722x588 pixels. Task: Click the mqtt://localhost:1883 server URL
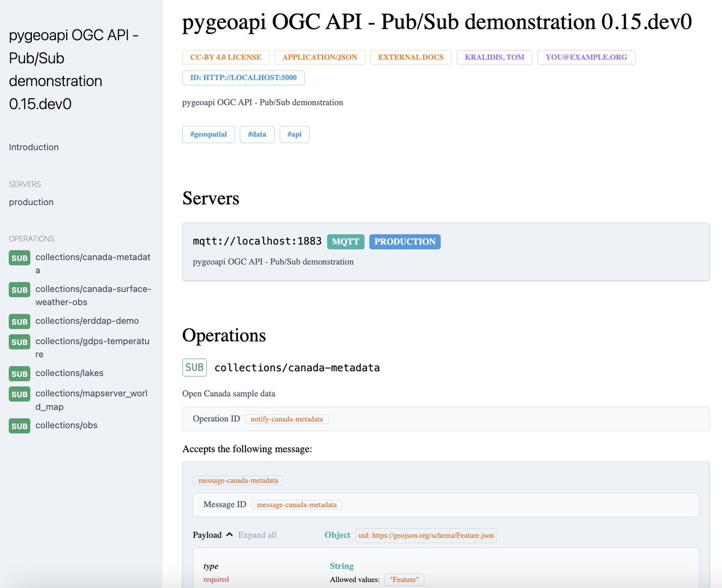coord(258,241)
